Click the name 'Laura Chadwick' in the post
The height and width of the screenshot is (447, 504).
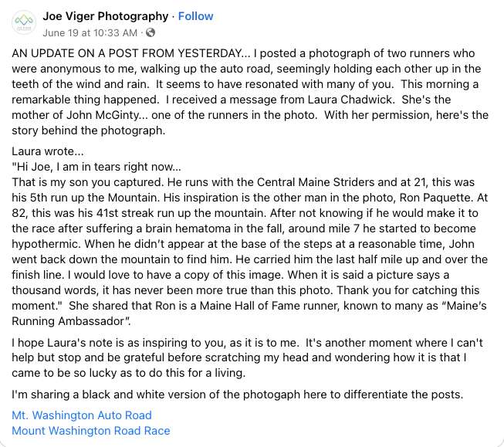pyautogui.click(x=350, y=100)
